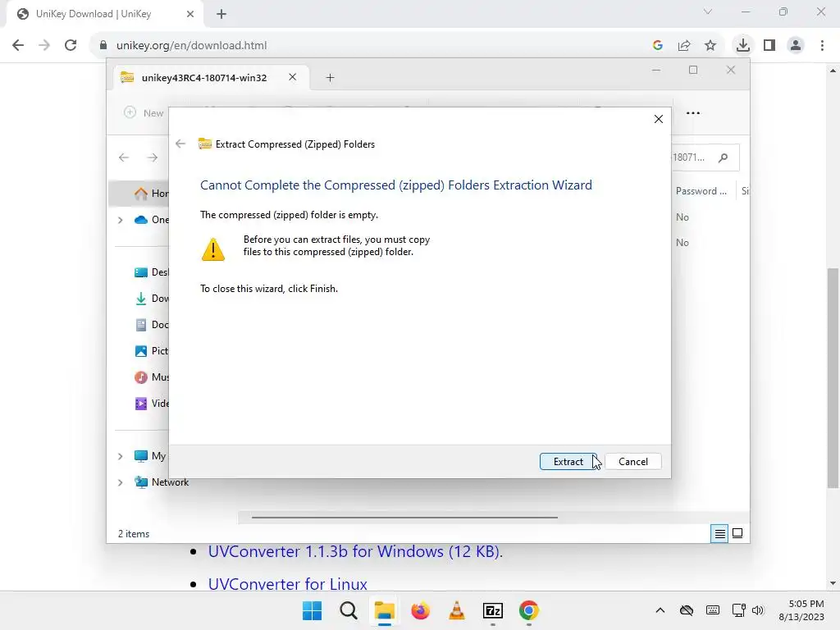The image size is (840, 630).
Task: Select the UniKey Download tab
Action: pos(104,14)
